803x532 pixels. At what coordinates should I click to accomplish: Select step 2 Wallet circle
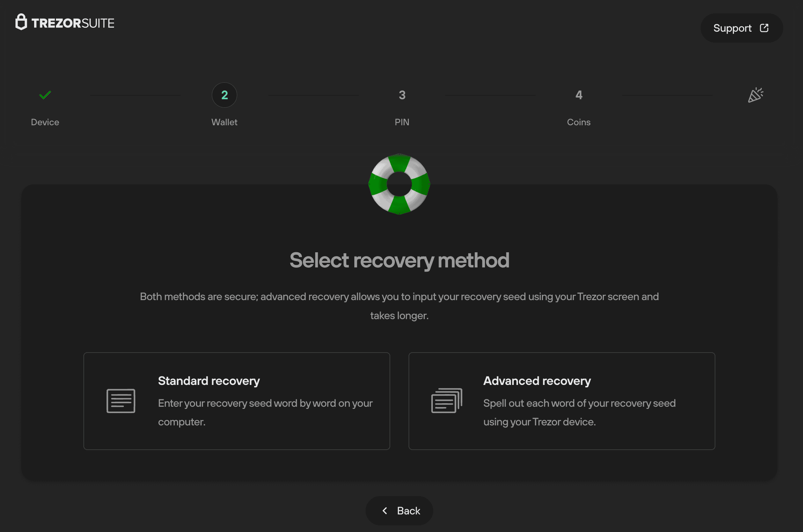(225, 95)
